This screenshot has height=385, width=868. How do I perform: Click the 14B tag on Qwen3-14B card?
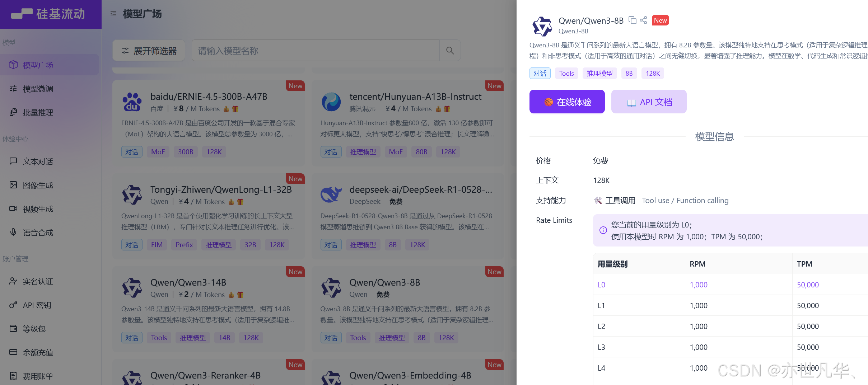(x=224, y=338)
